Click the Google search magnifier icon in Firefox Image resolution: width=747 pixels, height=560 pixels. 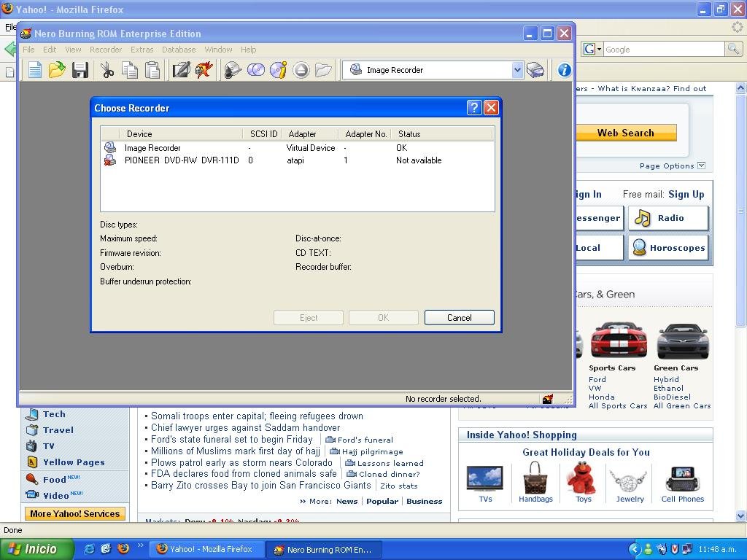tap(733, 49)
